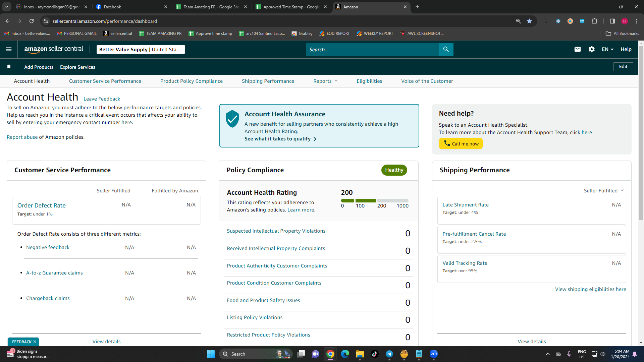Click the Seller Central search field

point(372,49)
